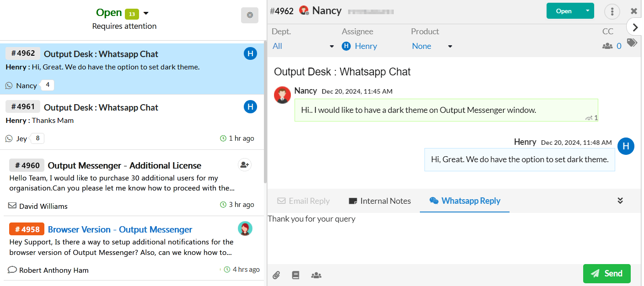
Task: Click the CC count 0
Action: (x=619, y=46)
